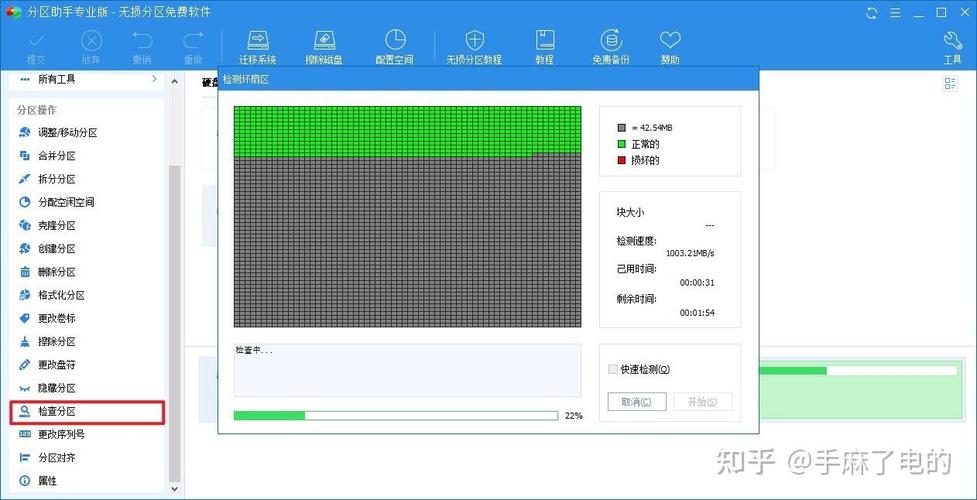Toggle the Quick Check (快速检测) checkbox
This screenshot has width=977, height=500.
click(613, 369)
